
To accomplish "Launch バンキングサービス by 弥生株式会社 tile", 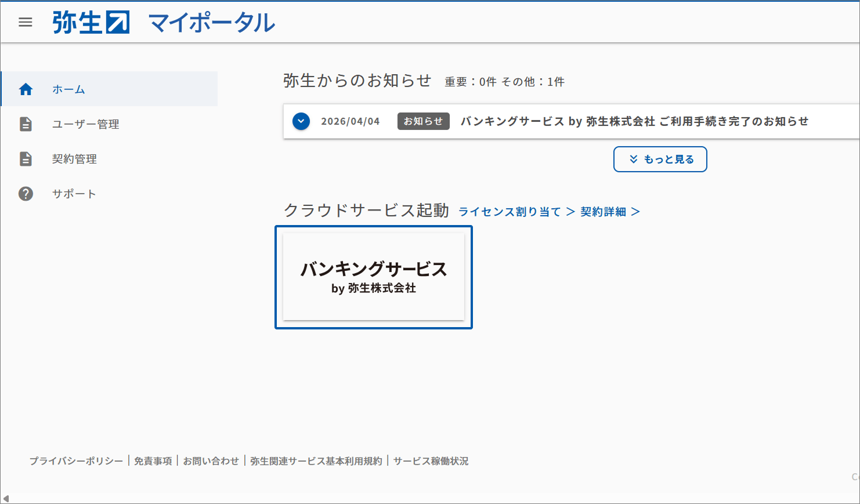I will point(373,277).
